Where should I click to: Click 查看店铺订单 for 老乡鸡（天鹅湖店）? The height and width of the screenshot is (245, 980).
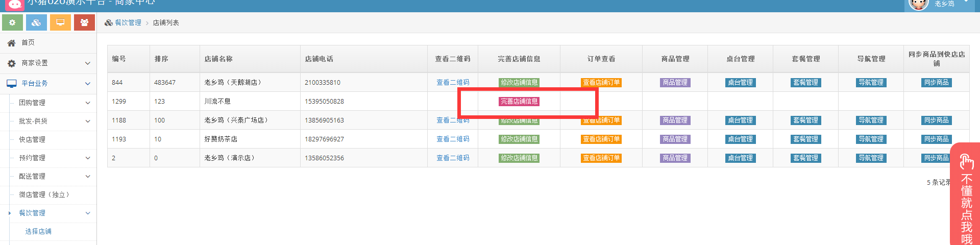click(601, 83)
